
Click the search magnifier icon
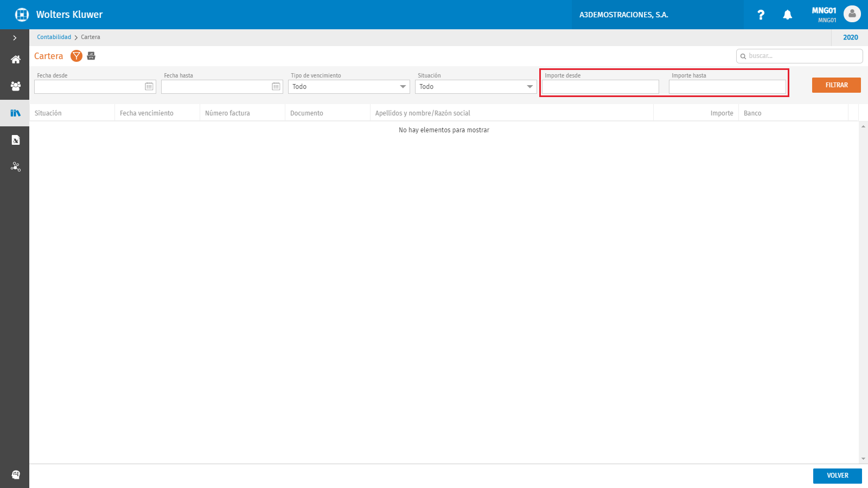[743, 56]
